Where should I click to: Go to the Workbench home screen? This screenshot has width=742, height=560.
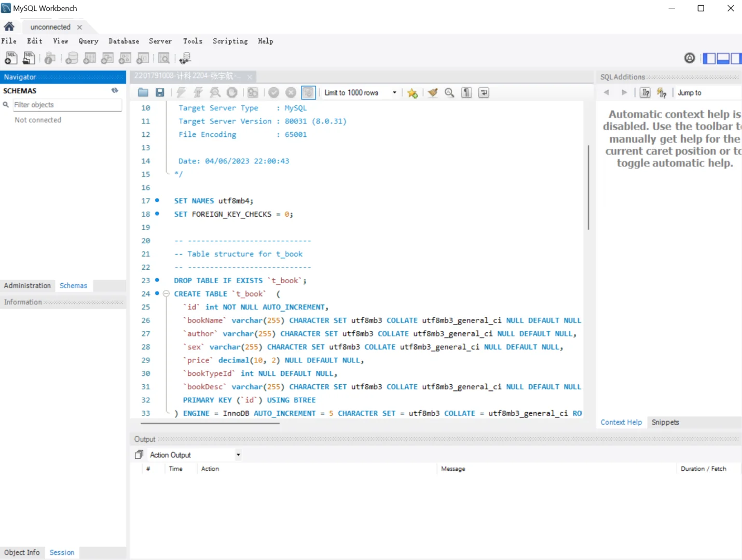tap(9, 26)
